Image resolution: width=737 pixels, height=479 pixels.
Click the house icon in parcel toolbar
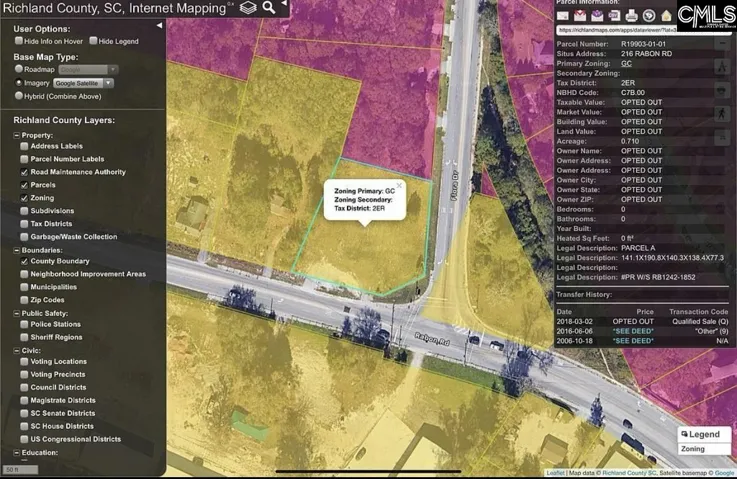(x=666, y=16)
